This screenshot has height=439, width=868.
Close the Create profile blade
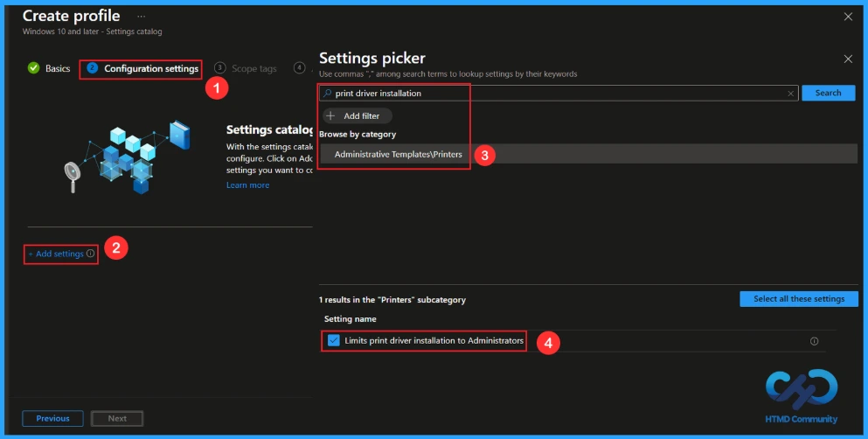coord(848,17)
